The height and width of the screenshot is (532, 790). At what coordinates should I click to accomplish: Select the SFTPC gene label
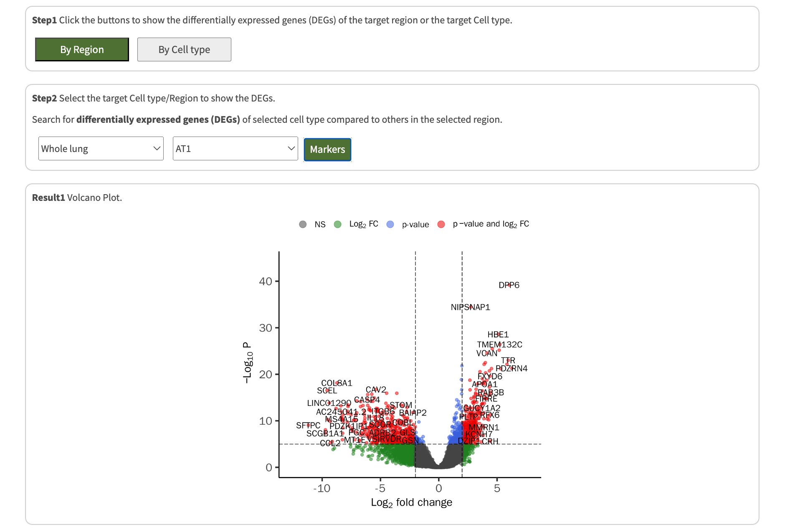point(308,426)
